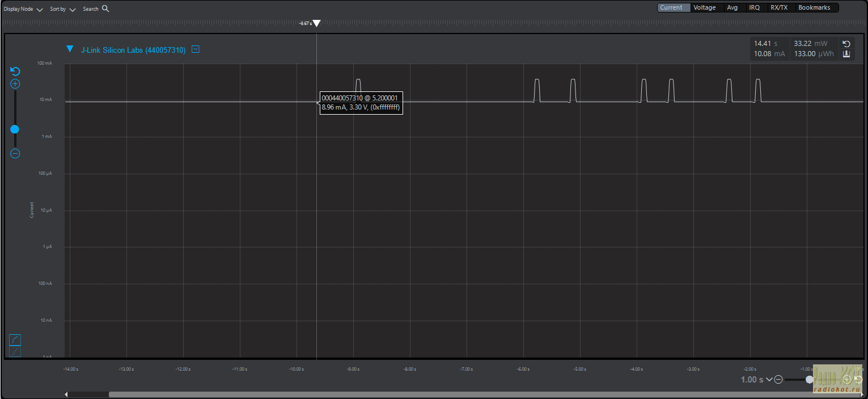Collapse the J-Link Silicon Labs waveform

[70, 49]
